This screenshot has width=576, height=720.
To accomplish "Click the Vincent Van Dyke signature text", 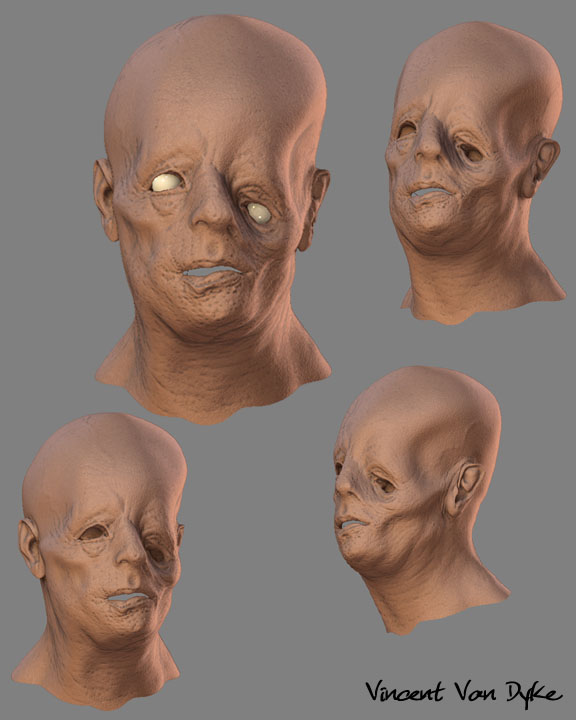I will click(x=464, y=693).
